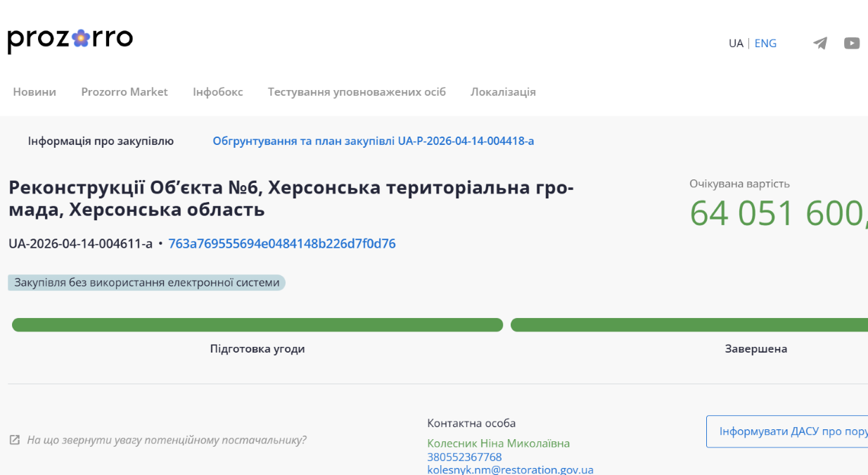This screenshot has height=475, width=868.
Task: Go to Prozorro Market
Action: pos(125,92)
